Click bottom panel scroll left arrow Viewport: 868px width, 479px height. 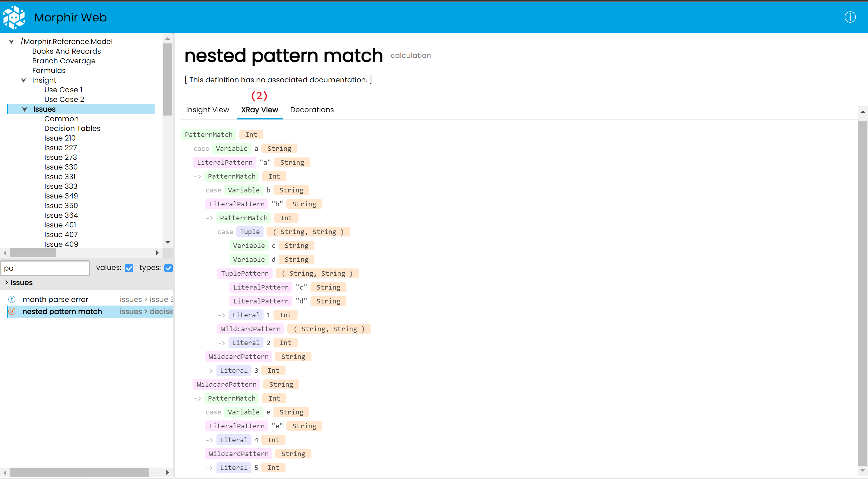point(5,473)
